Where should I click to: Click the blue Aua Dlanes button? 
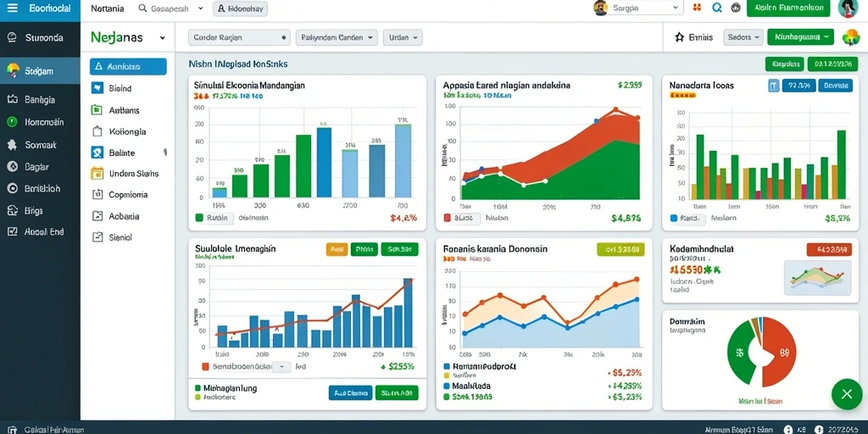350,393
